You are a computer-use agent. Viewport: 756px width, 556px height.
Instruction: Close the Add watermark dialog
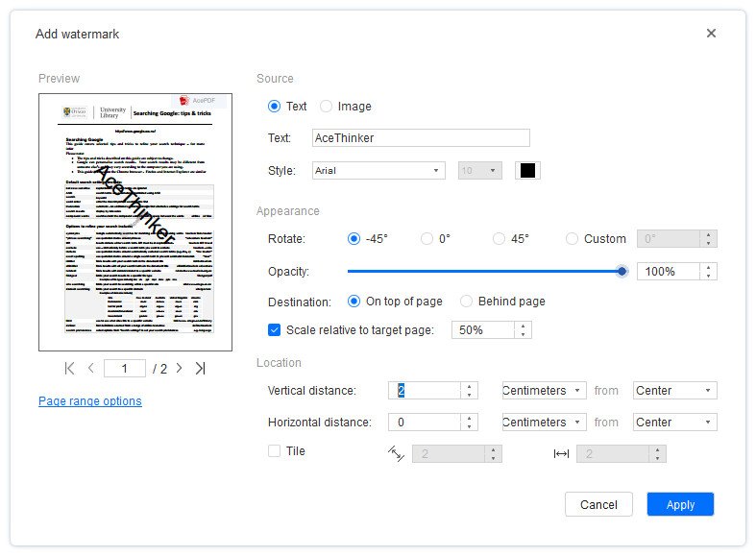coord(711,34)
